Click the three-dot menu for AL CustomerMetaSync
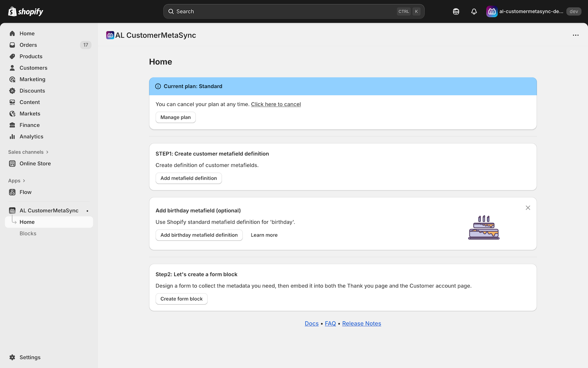The height and width of the screenshot is (368, 588). click(x=575, y=35)
